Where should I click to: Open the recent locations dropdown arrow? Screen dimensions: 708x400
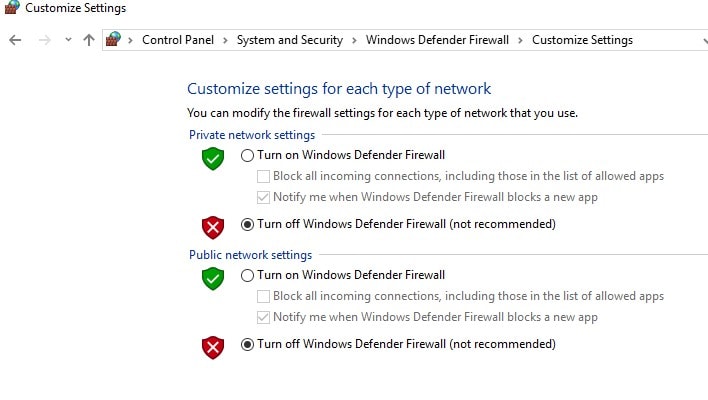(x=68, y=40)
